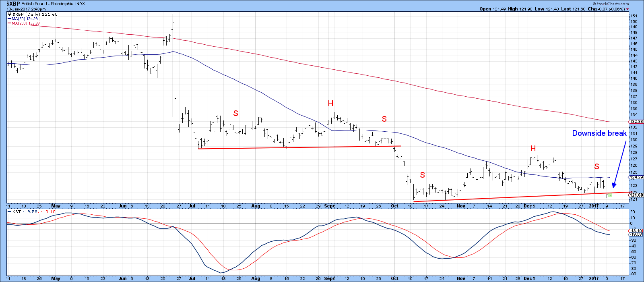The image size is (644, 282).
Task: Click the $XBP ticker symbol in the title
Action: [x=14, y=3]
